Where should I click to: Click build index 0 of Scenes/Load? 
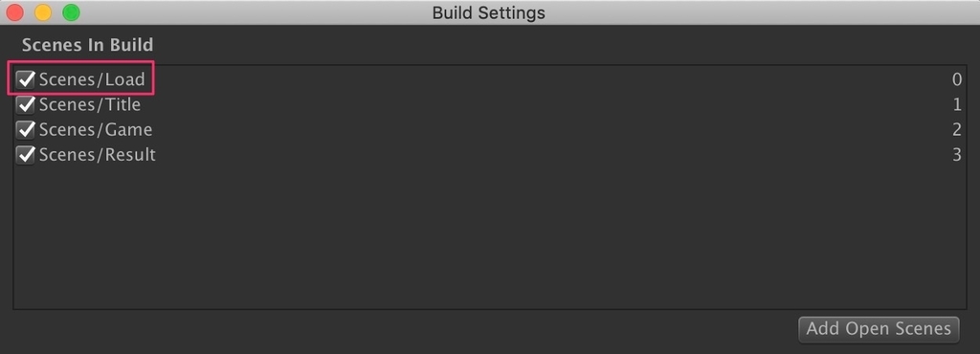[x=956, y=79]
